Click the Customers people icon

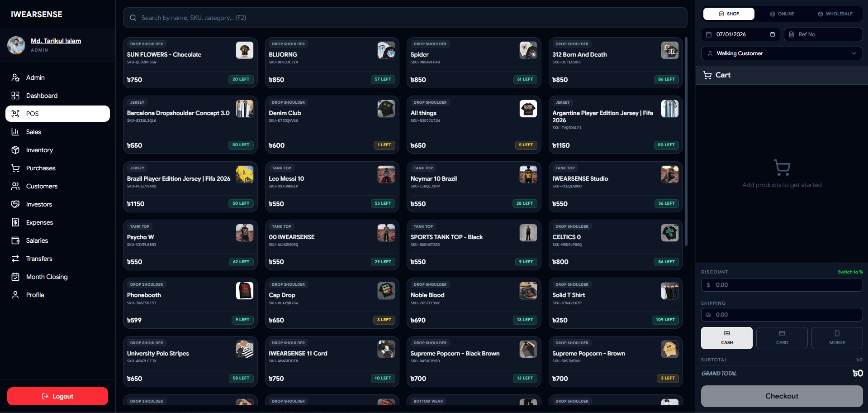[x=15, y=186]
